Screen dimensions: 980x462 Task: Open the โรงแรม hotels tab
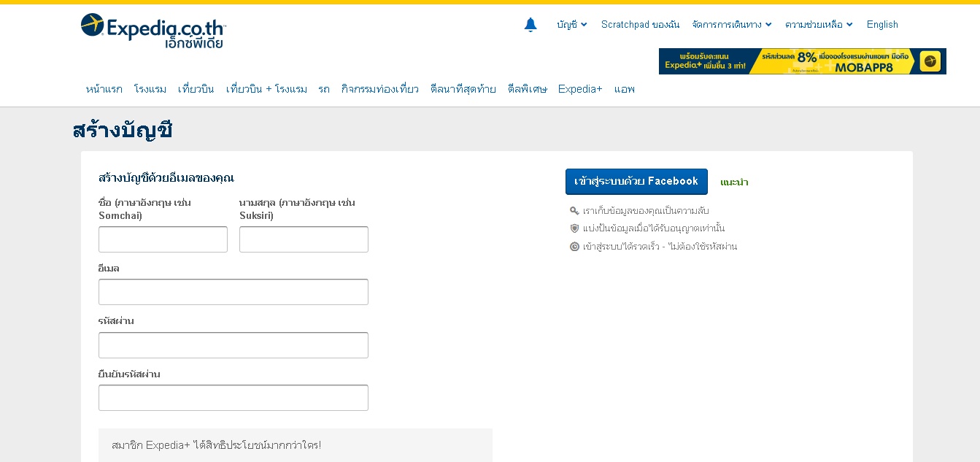point(150,89)
